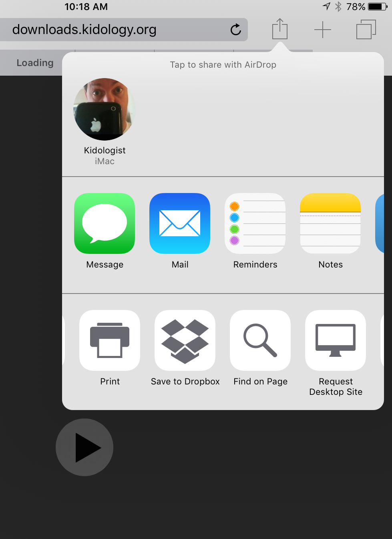Choose Request Desktop Site action
The width and height of the screenshot is (392, 539).
coord(336,340)
